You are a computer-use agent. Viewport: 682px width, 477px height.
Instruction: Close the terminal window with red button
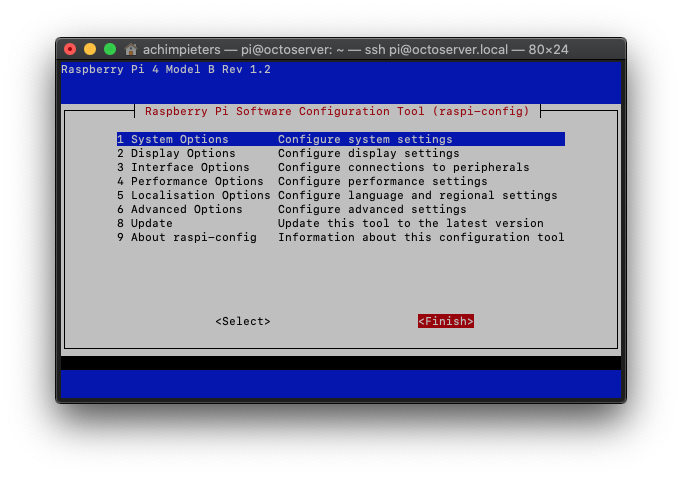coord(70,49)
